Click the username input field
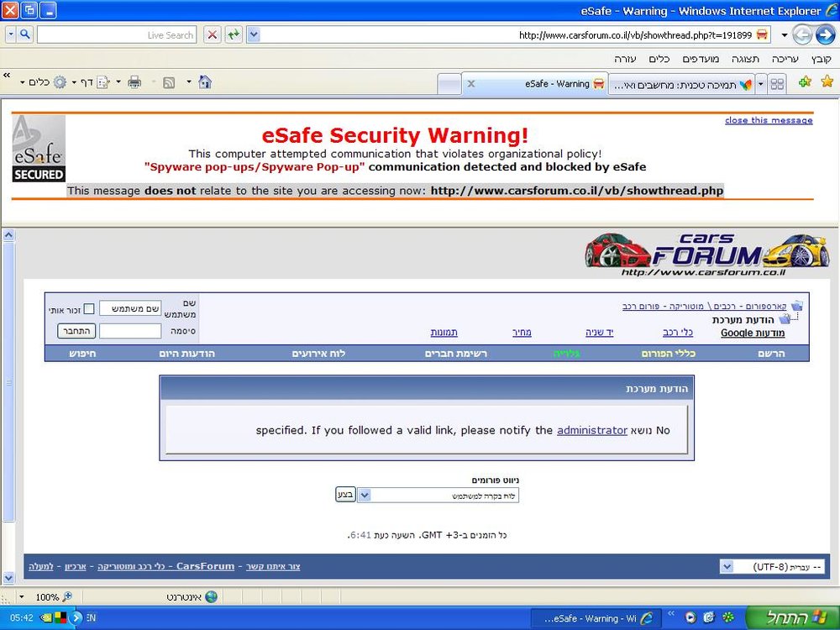The height and width of the screenshot is (630, 840). [130, 308]
